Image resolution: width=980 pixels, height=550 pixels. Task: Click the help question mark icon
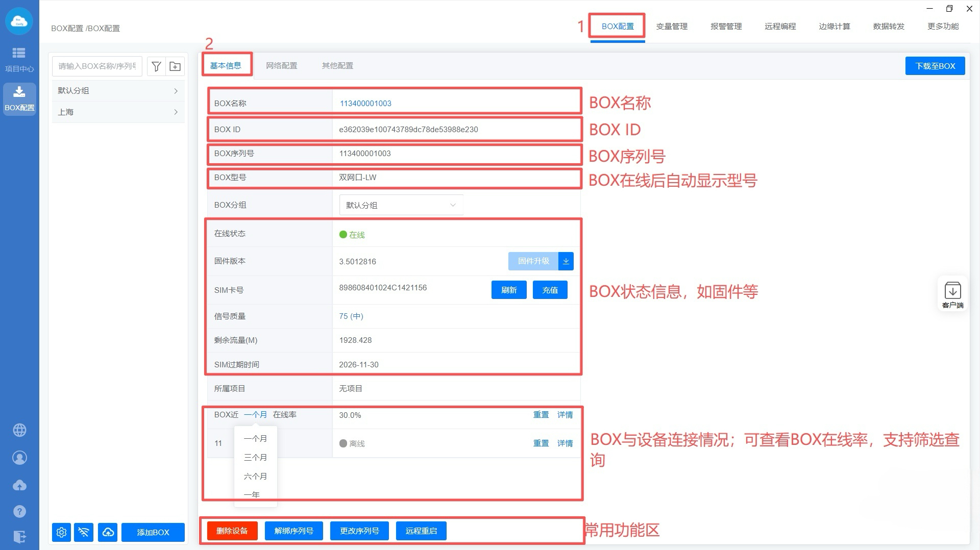[x=19, y=511]
